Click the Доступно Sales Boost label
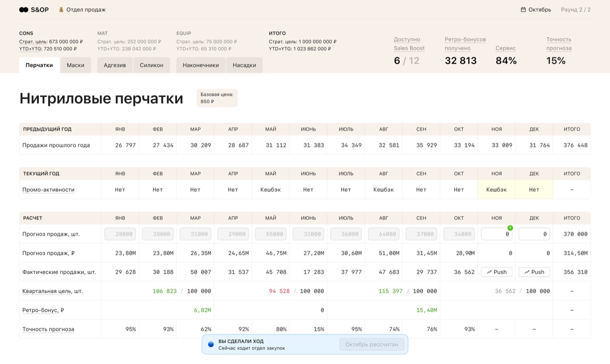The image size is (610, 364). (409, 44)
